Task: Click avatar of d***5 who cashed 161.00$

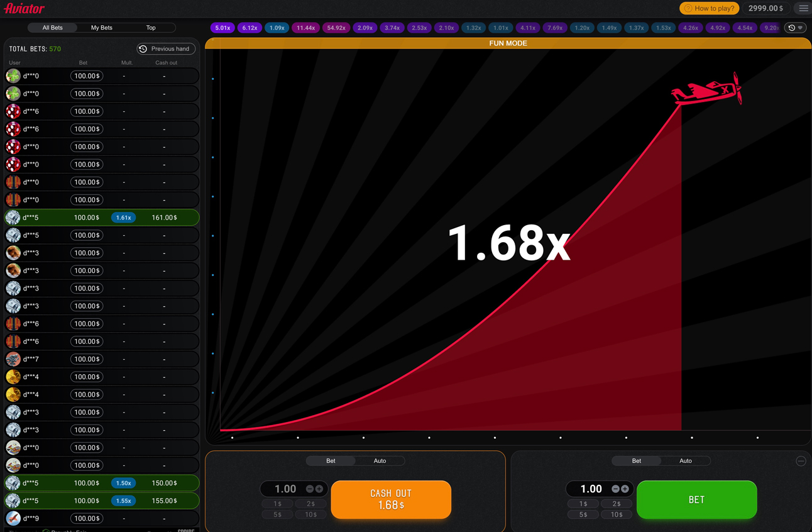Action: (x=13, y=218)
